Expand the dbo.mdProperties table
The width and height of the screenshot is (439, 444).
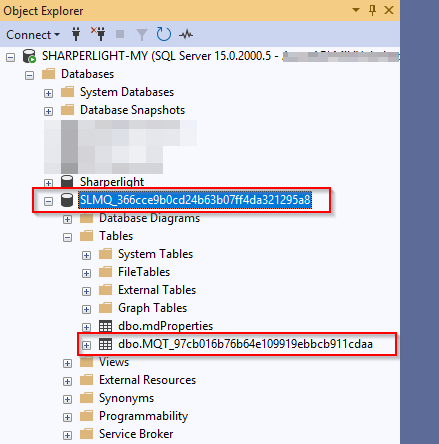click(86, 327)
